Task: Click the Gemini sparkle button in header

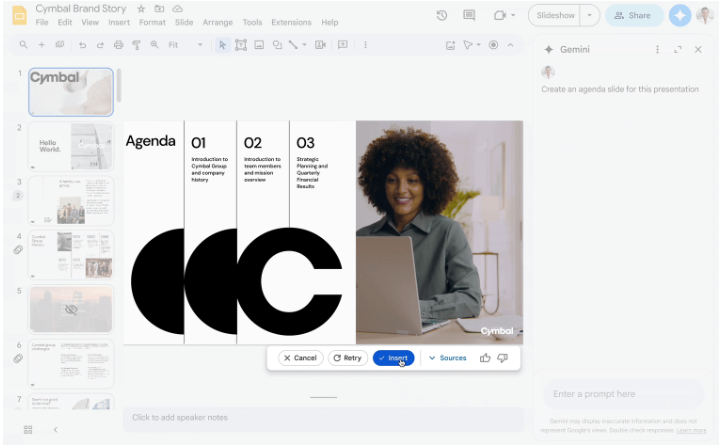Action: point(680,15)
